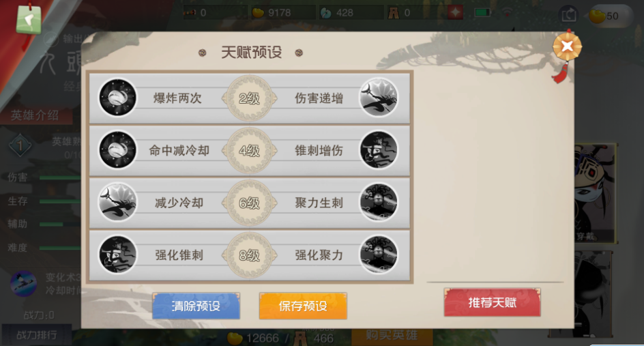Select the 强化聚力 skill icon
Image resolution: width=644 pixels, height=346 pixels.
pos(378,255)
